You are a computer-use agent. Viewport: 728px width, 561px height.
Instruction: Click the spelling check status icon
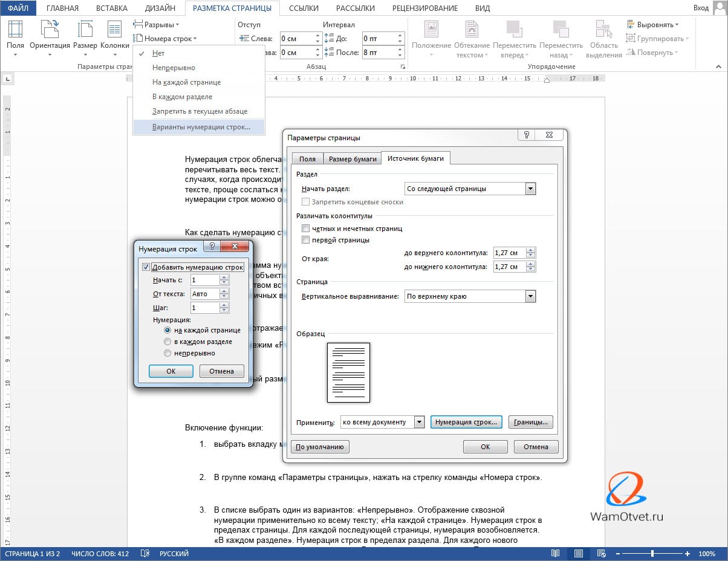[145, 554]
